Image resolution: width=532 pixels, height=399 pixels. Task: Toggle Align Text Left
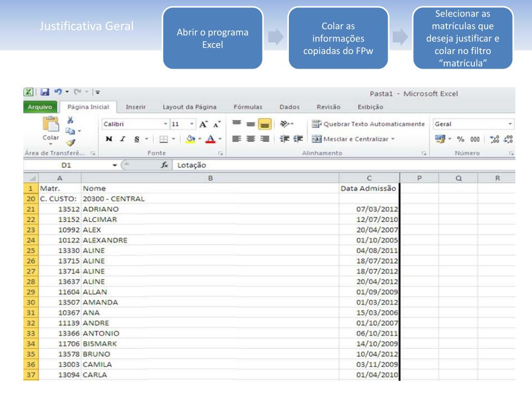(x=236, y=139)
